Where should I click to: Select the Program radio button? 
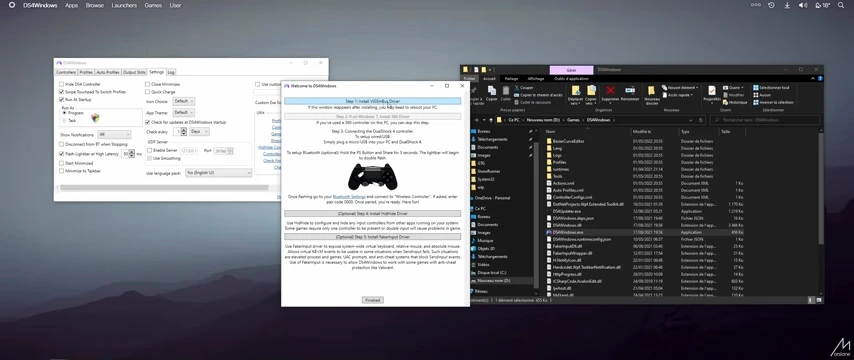tap(65, 113)
